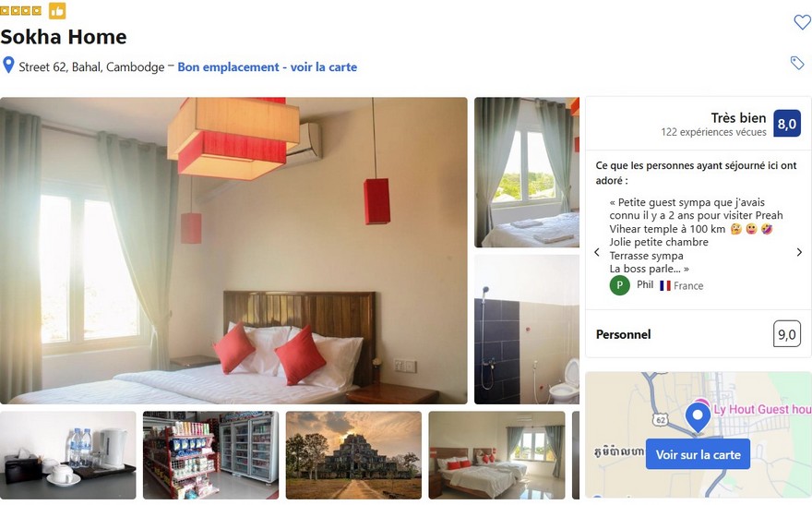
Task: Open Bon emplacement - voir la carte link
Action: tap(268, 66)
